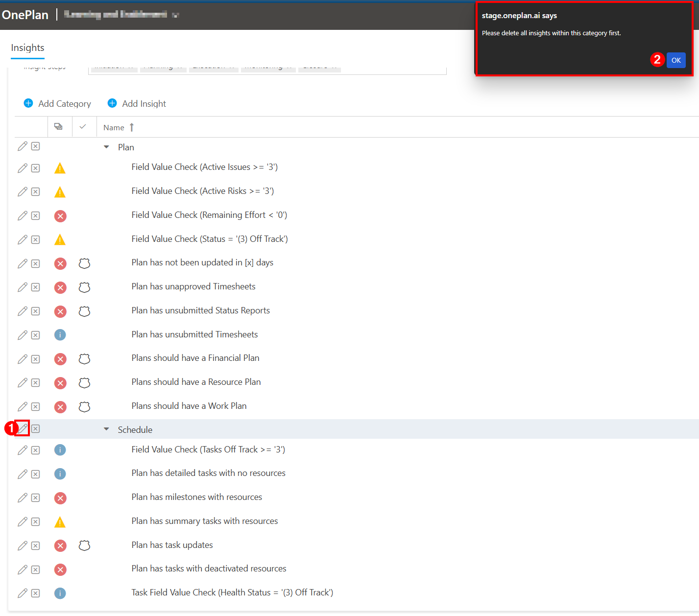The width and height of the screenshot is (699, 616).
Task: Select 'Plan has tasks with deactivated resources' text
Action: 209,569
